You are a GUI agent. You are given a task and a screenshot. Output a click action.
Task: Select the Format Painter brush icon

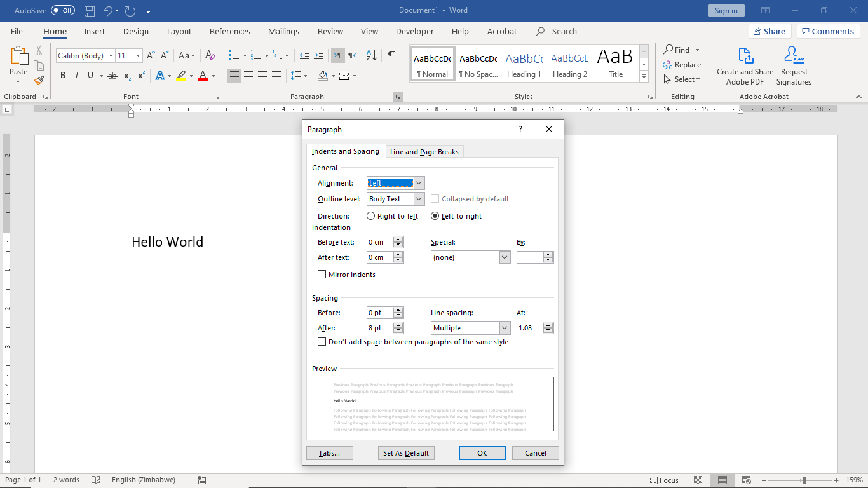[x=39, y=80]
